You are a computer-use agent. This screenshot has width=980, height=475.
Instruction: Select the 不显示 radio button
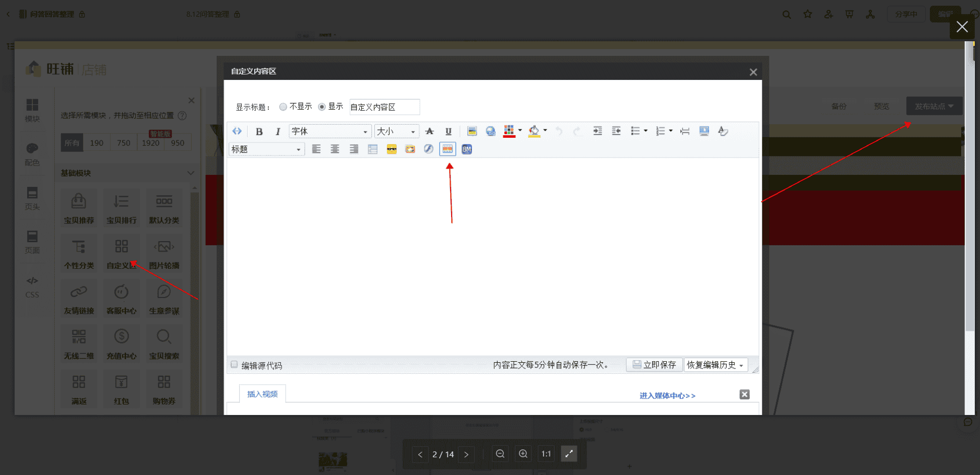[x=283, y=107]
